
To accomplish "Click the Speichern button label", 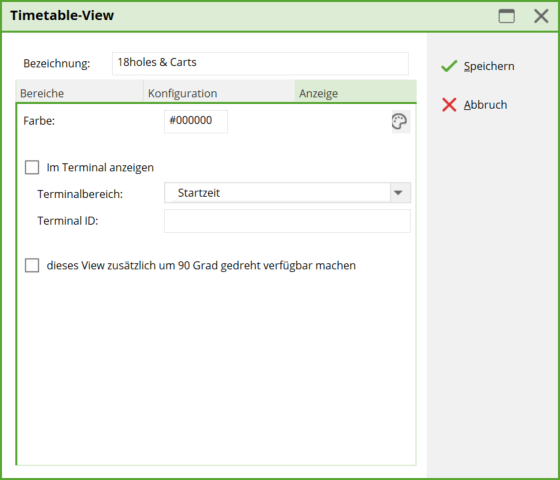I will pyautogui.click(x=489, y=66).
